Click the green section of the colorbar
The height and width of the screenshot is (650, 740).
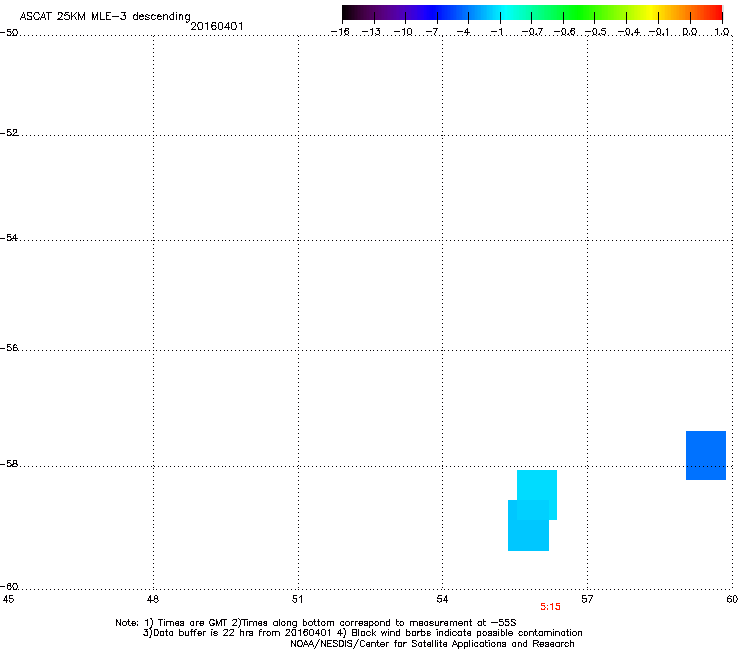pos(578,13)
